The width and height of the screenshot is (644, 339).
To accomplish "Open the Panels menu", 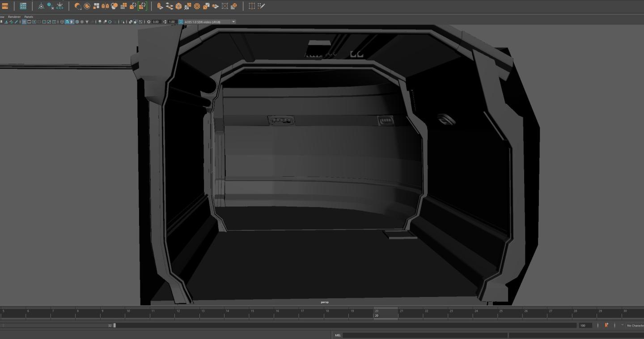I will click(x=29, y=17).
